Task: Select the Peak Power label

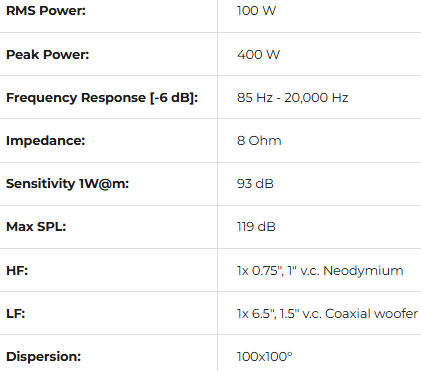Action: click(x=48, y=55)
